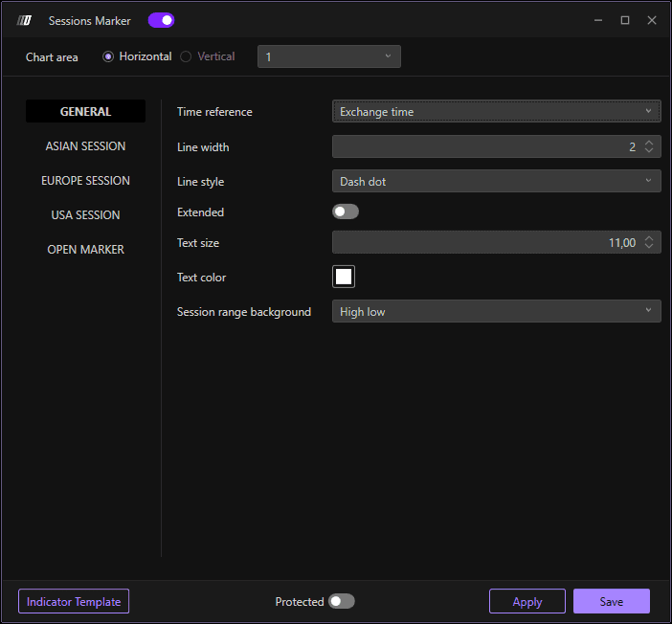Decrease Line width with down arrow
Viewport: 672px width, 624px height.
[x=649, y=150]
